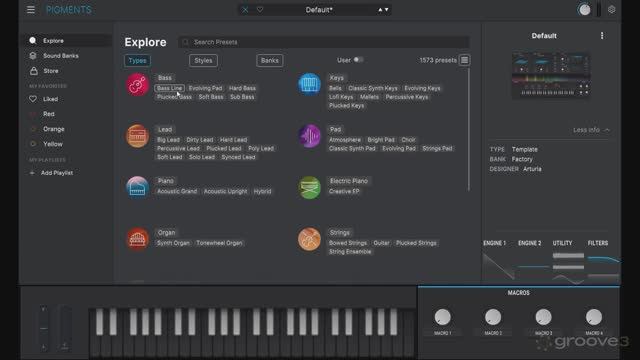
Task: Select the Organ category icon
Action: pos(137,239)
